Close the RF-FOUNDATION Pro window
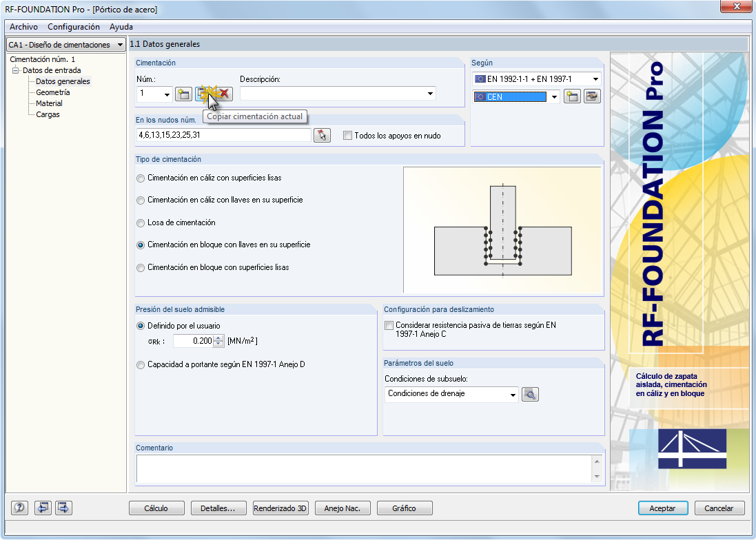Viewport: 756px width, 540px height. click(x=736, y=6)
